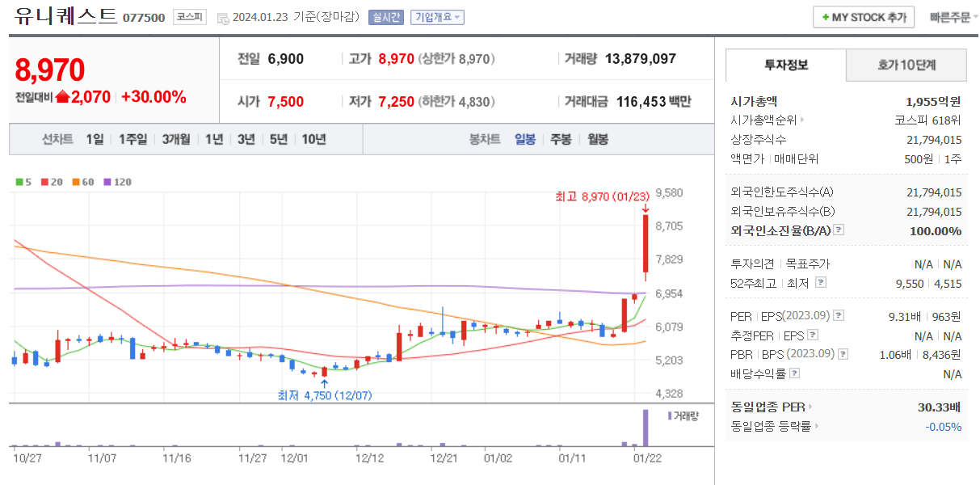Click the 상장주식수 value 21,794,015
This screenshot has width=980, height=485.
point(935,140)
